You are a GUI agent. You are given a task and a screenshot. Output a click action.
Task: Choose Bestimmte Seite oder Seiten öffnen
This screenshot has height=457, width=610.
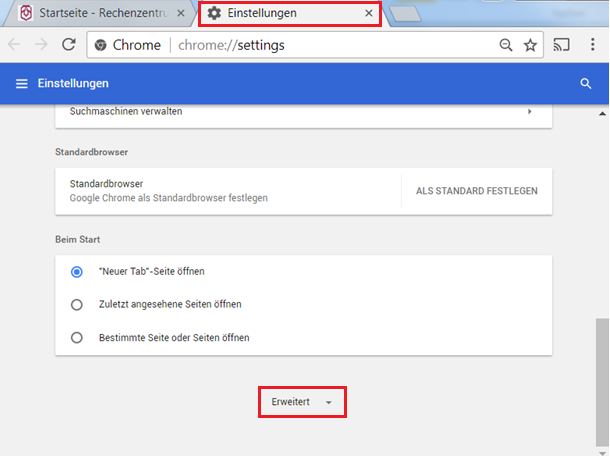[77, 337]
